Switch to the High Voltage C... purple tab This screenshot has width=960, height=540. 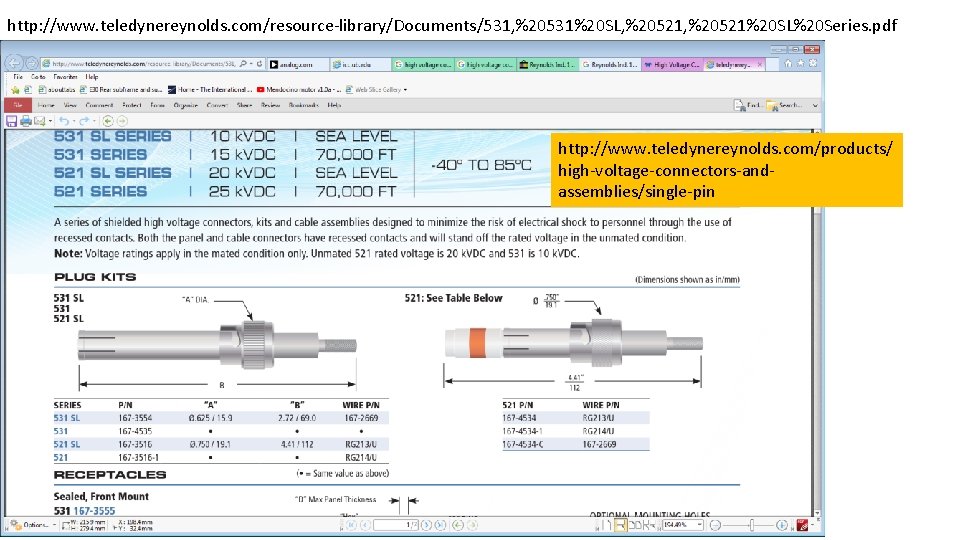(x=672, y=64)
